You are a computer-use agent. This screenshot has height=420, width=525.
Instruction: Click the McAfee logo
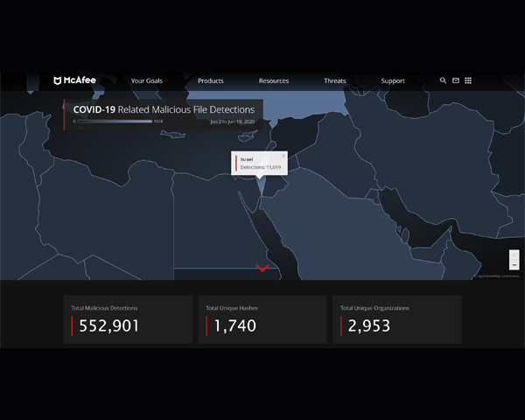coord(73,80)
